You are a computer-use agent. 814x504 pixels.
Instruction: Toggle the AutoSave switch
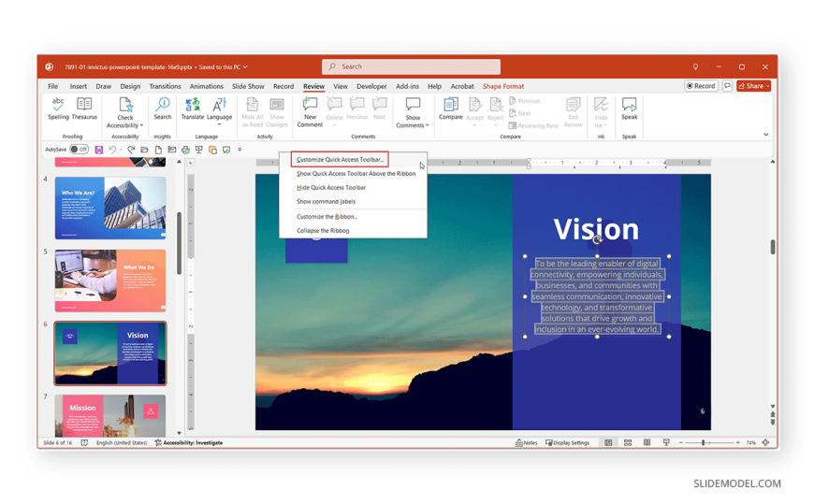point(79,150)
